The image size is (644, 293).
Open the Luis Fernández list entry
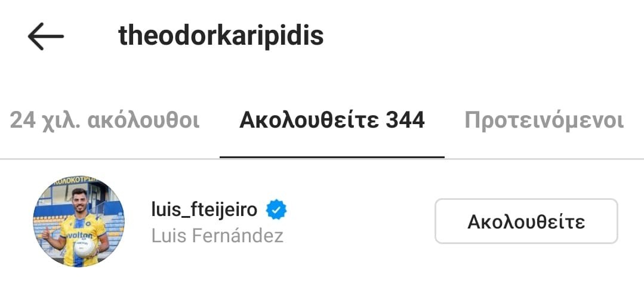click(322, 221)
